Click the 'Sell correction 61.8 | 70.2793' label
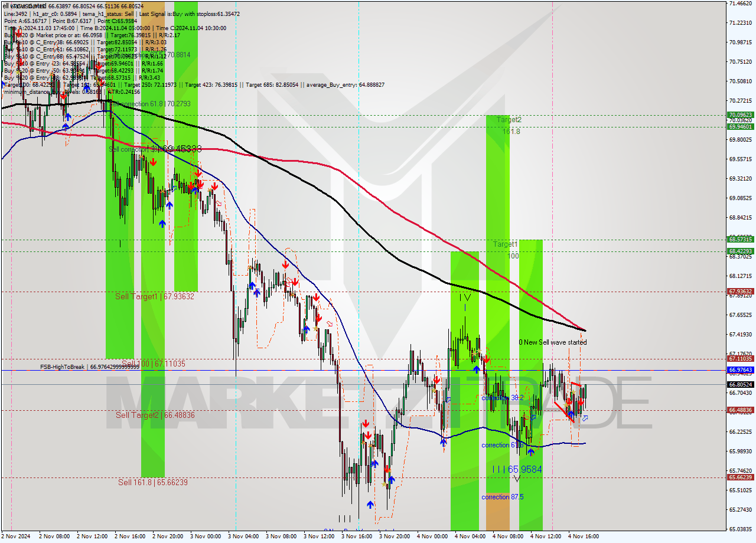This screenshot has height=543, width=756. tap(151, 104)
